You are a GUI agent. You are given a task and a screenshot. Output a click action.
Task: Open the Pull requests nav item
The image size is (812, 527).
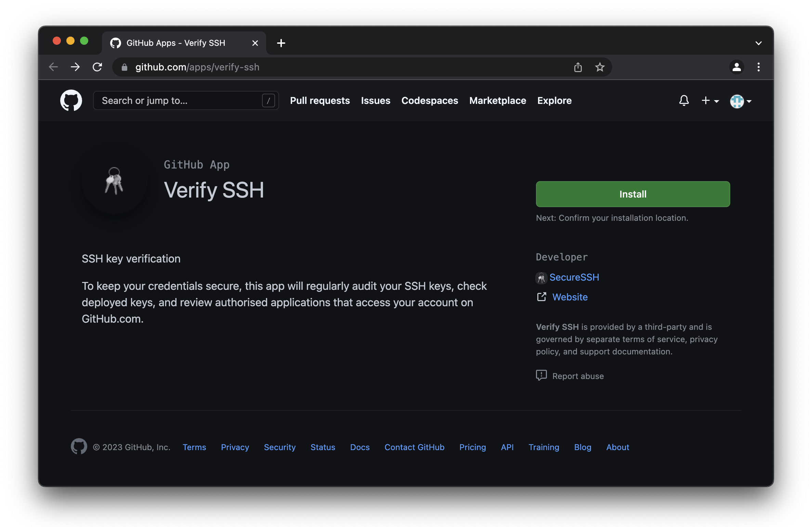pos(320,100)
